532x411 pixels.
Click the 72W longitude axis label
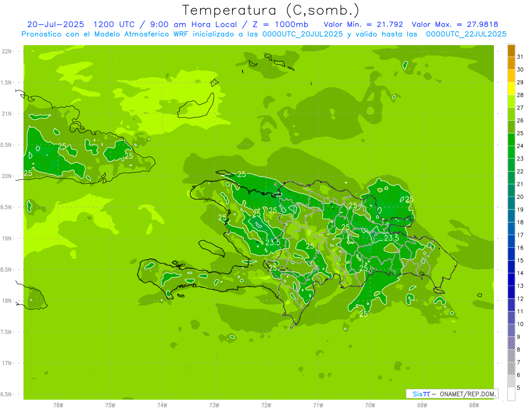tap(266, 405)
